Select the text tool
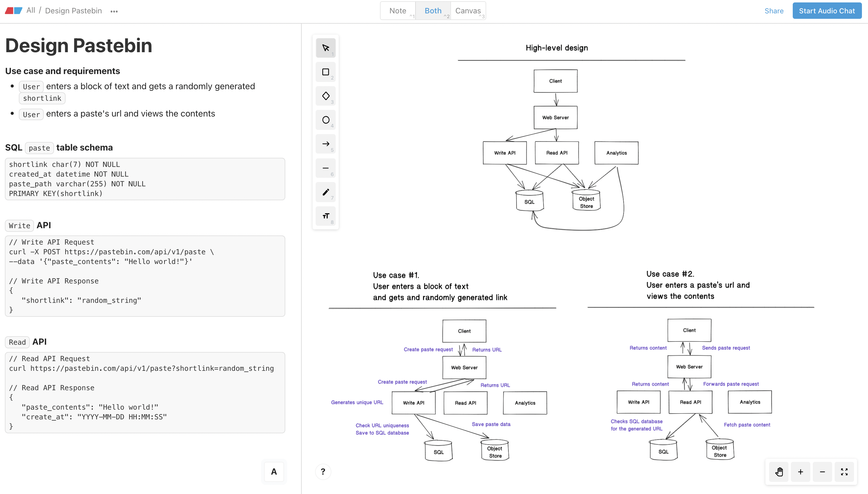This screenshot has height=494, width=868. (x=325, y=216)
